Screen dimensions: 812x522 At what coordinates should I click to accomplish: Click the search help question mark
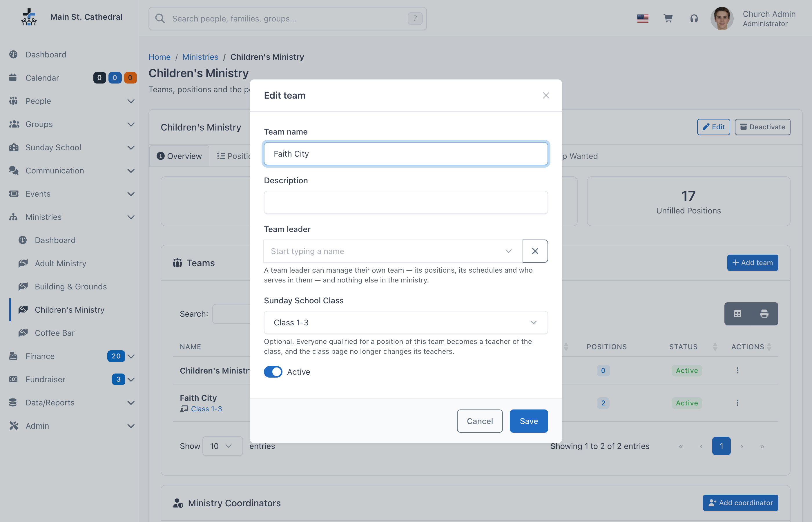pyautogui.click(x=415, y=18)
